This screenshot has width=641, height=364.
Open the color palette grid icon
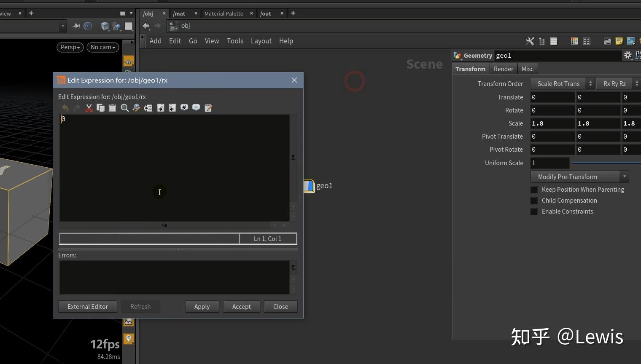tap(574, 41)
